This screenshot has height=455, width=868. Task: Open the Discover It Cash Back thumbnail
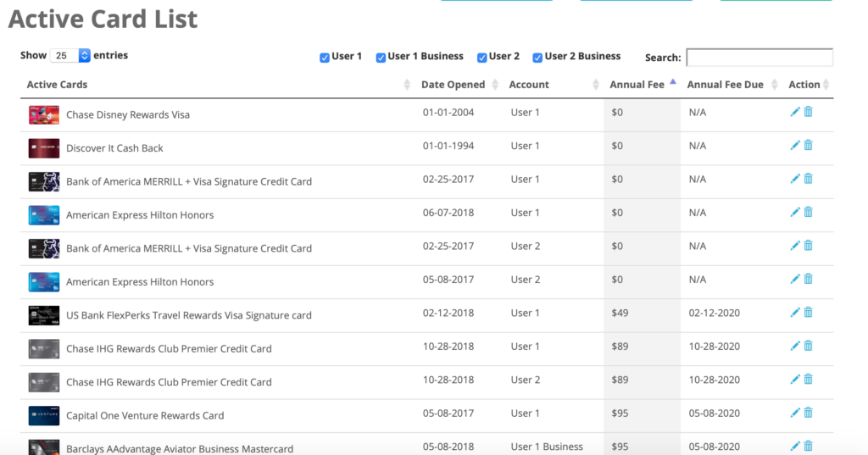[x=44, y=148]
